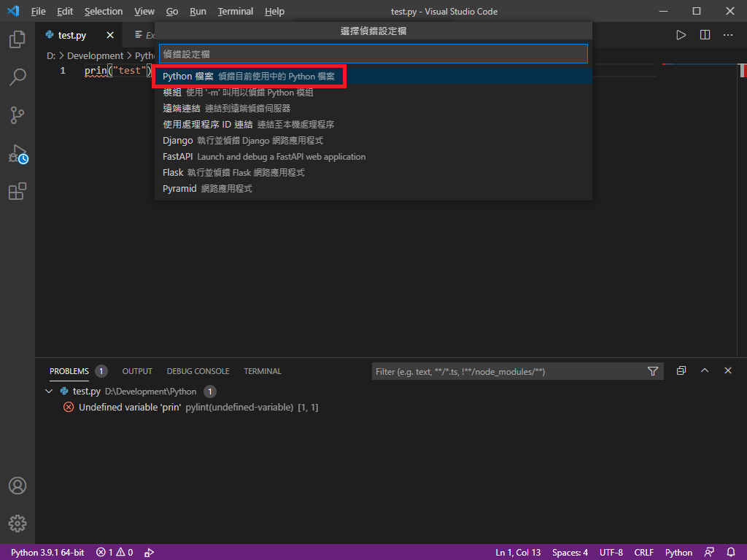Switch to the test.py editor tab
This screenshot has width=747, height=560.
pyautogui.click(x=72, y=35)
